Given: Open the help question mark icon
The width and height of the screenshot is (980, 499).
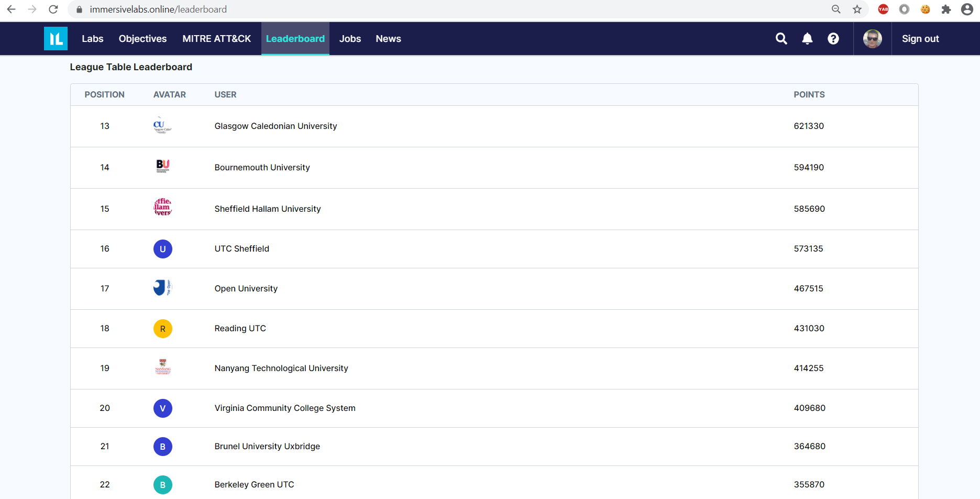Looking at the screenshot, I should tap(833, 38).
